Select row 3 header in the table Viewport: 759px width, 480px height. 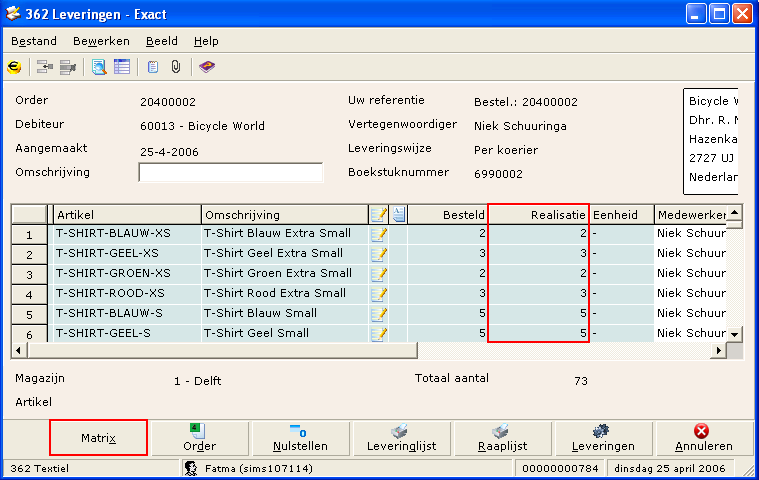tap(29, 274)
